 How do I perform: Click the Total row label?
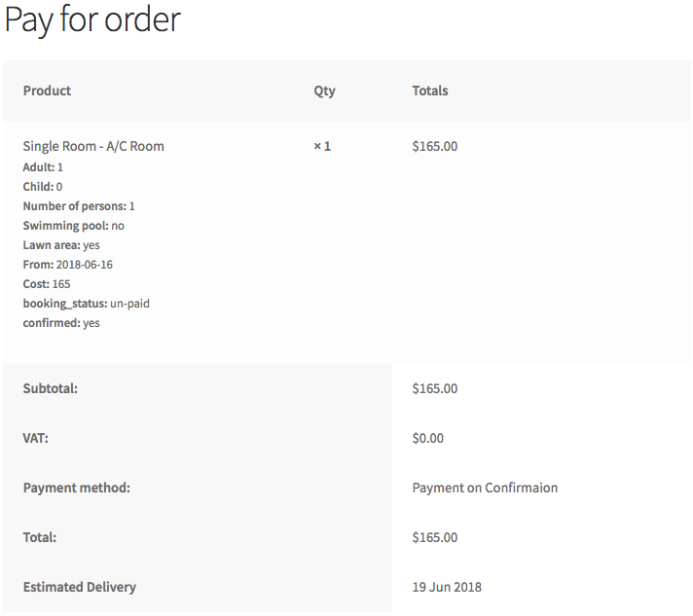(40, 537)
